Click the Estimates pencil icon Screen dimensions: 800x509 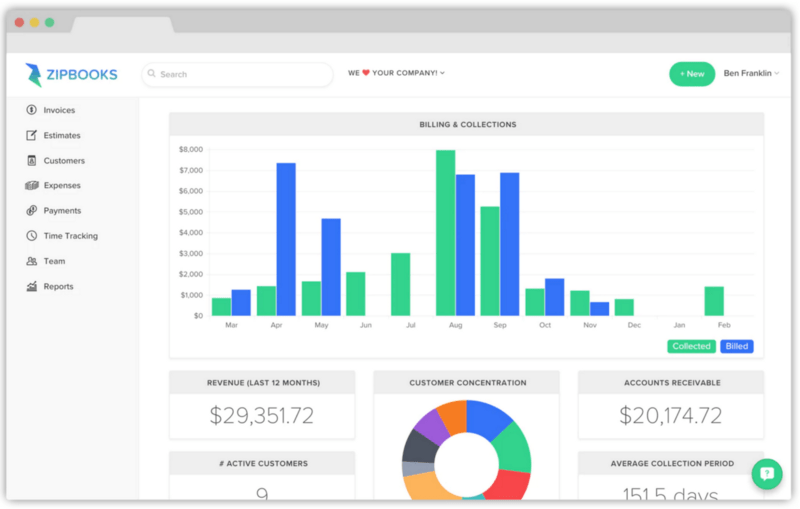[32, 135]
